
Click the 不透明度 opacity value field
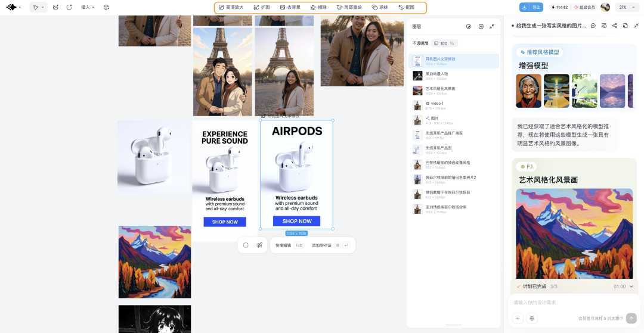click(444, 43)
